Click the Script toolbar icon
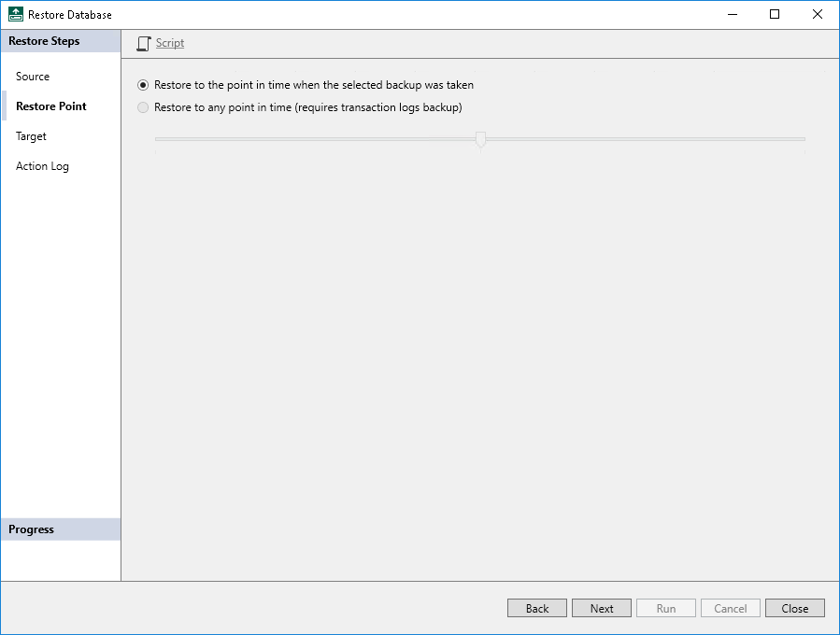 144,43
